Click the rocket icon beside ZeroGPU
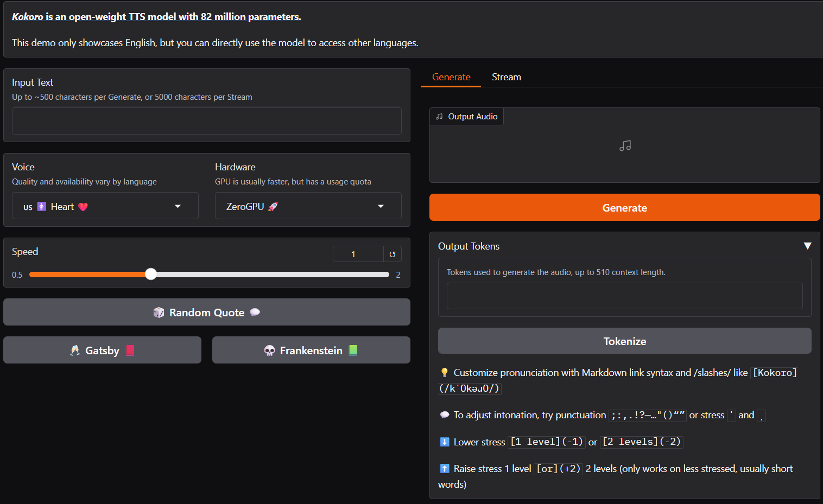The width and height of the screenshot is (823, 504). pos(273,207)
